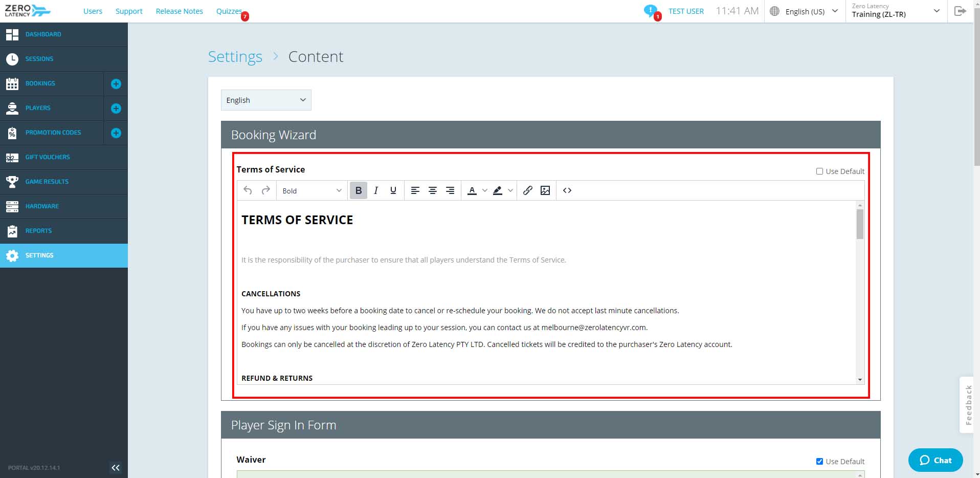Screen dimensions: 980x478
Task: Apply text color with A icon
Action: coord(472,190)
